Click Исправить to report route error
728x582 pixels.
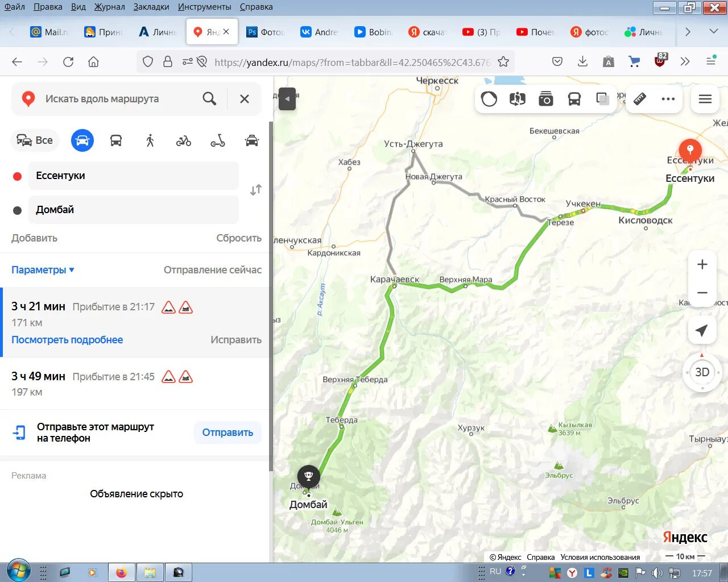tap(236, 340)
